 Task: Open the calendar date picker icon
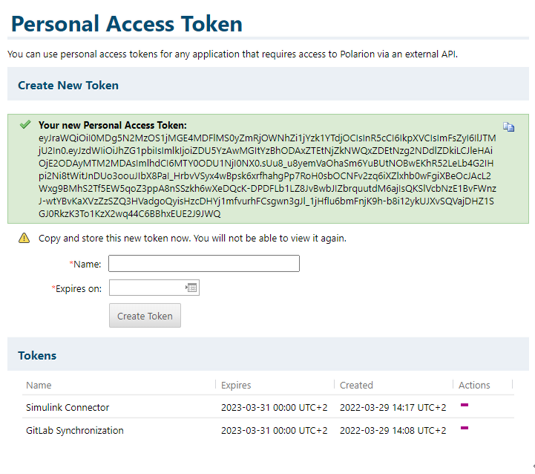pyautogui.click(x=191, y=288)
